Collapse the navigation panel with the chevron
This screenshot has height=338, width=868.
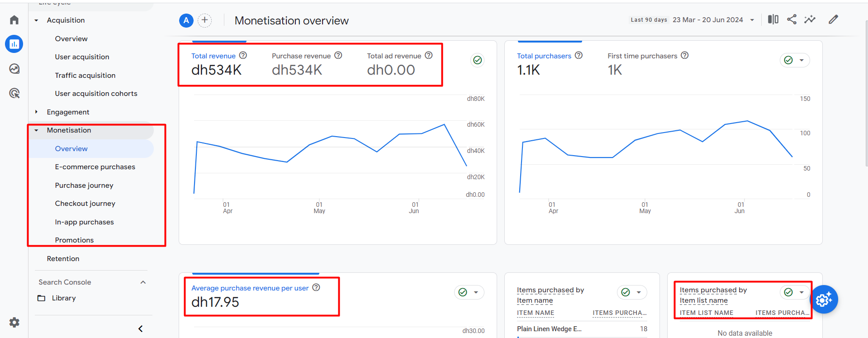click(x=140, y=328)
